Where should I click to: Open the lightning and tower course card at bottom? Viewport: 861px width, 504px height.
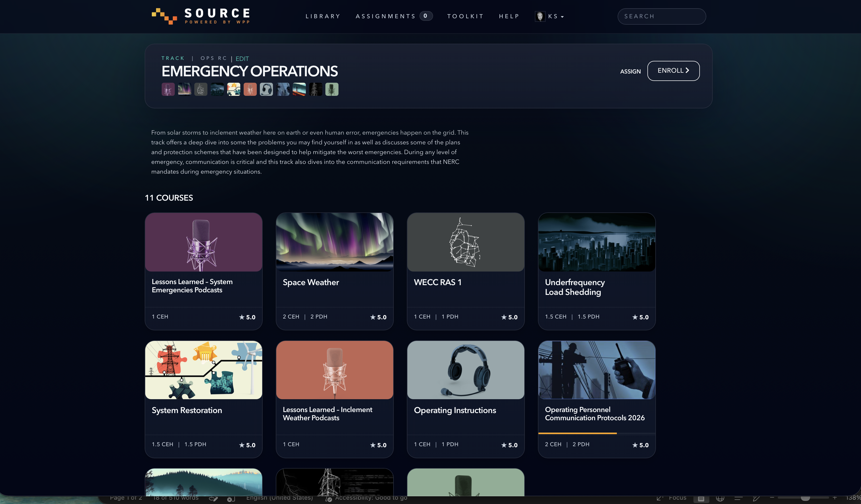point(334,482)
